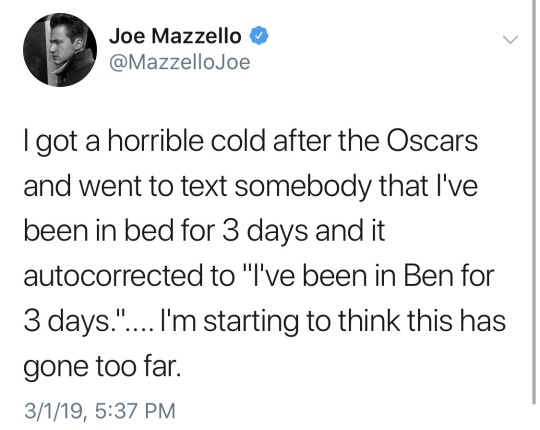
Task: Click the blue verified badge
Action: (259, 36)
